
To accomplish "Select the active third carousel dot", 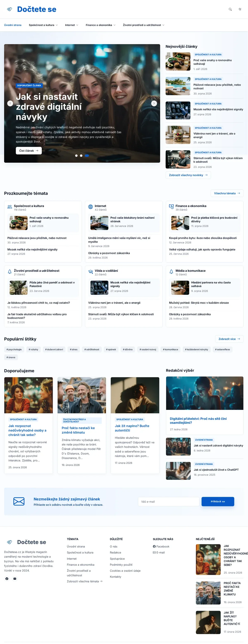I will pos(87,155).
